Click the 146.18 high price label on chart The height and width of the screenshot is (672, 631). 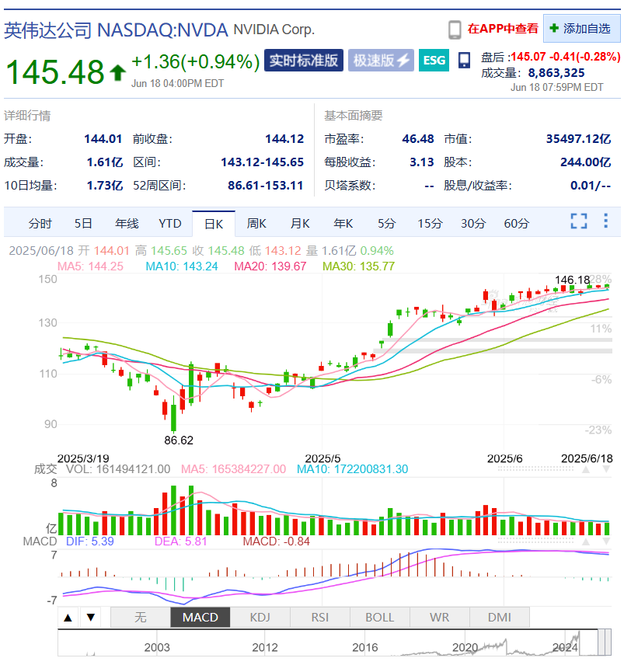pyautogui.click(x=572, y=280)
